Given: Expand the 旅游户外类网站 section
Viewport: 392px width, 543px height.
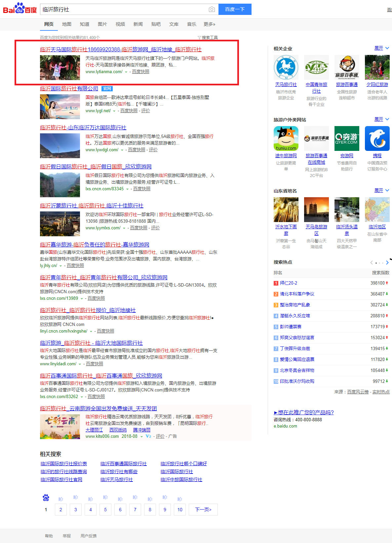Looking at the screenshot, I should pos(381,119).
